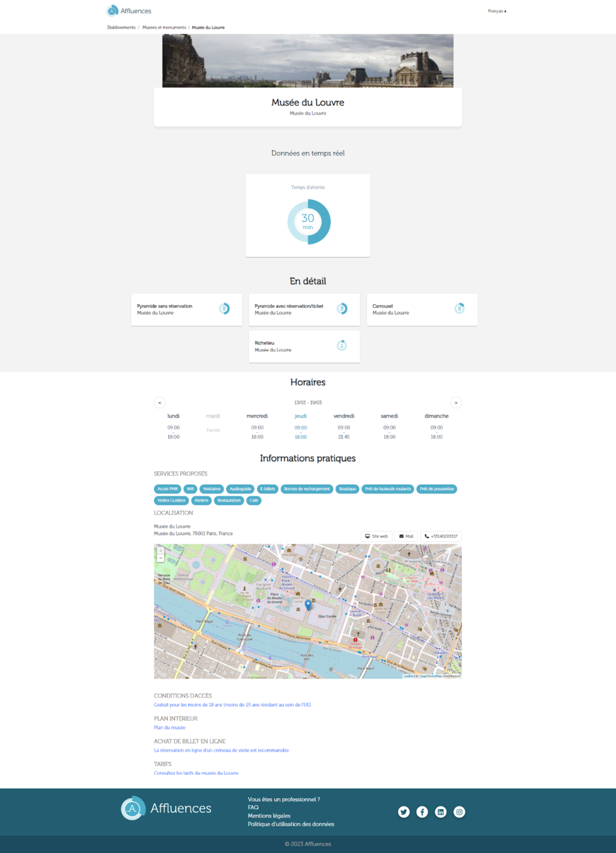Open the LinkedIn icon in footer
Viewport: 616px width, 853px height.
click(x=441, y=812)
